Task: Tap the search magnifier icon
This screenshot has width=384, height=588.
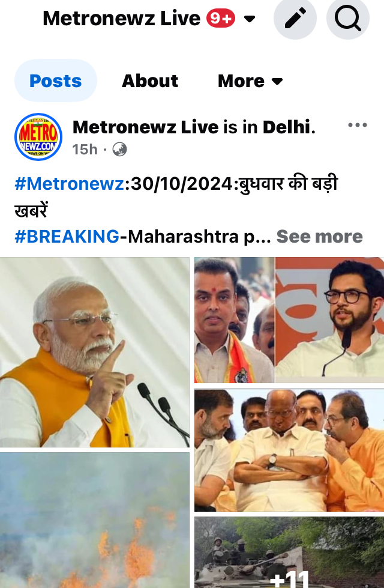Action: coord(347,17)
